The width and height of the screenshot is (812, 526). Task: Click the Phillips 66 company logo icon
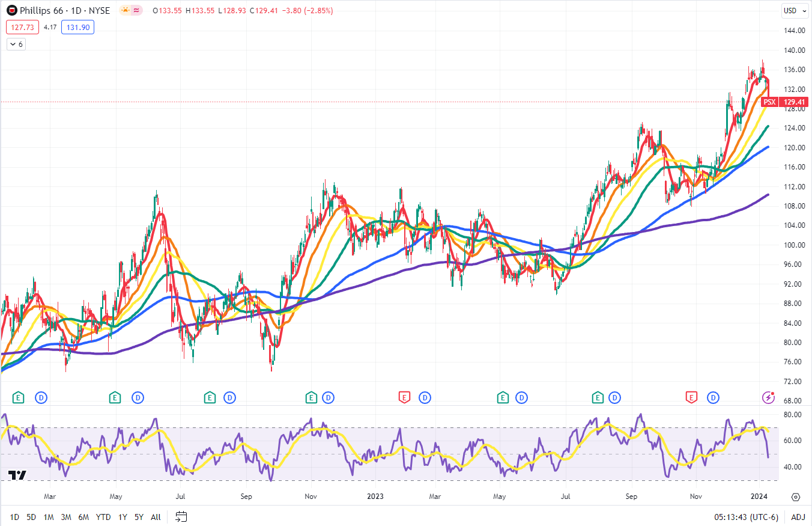tap(11, 10)
